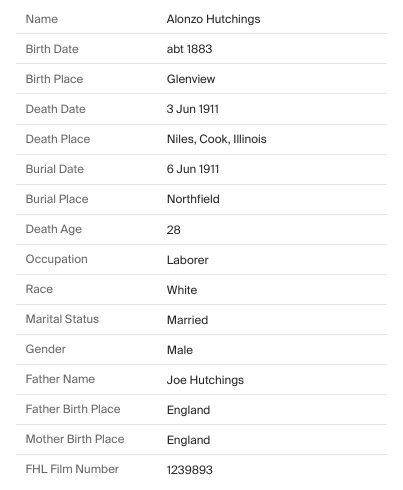Select death date 3 Jun 1911
Image resolution: width=403 pixels, height=490 pixels.
coord(193,109)
